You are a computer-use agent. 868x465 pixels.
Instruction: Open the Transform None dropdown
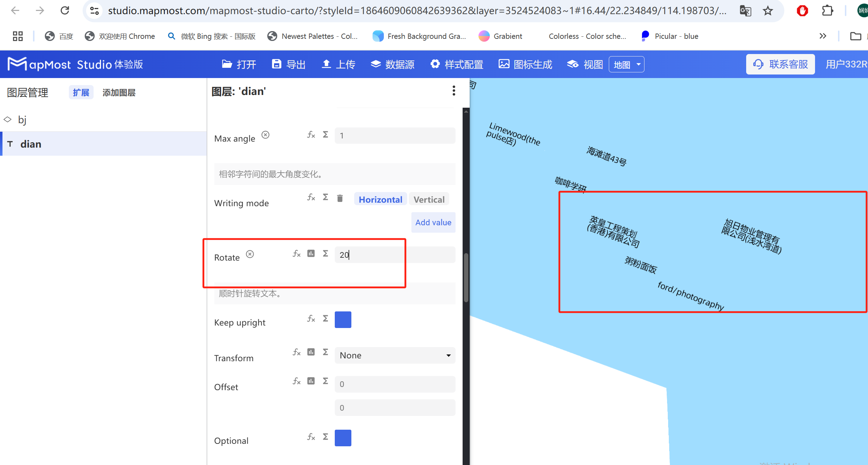coord(394,355)
